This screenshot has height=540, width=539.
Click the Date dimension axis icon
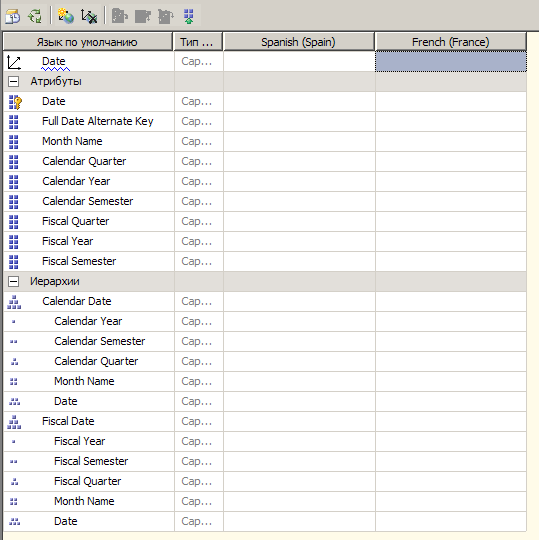pos(14,62)
